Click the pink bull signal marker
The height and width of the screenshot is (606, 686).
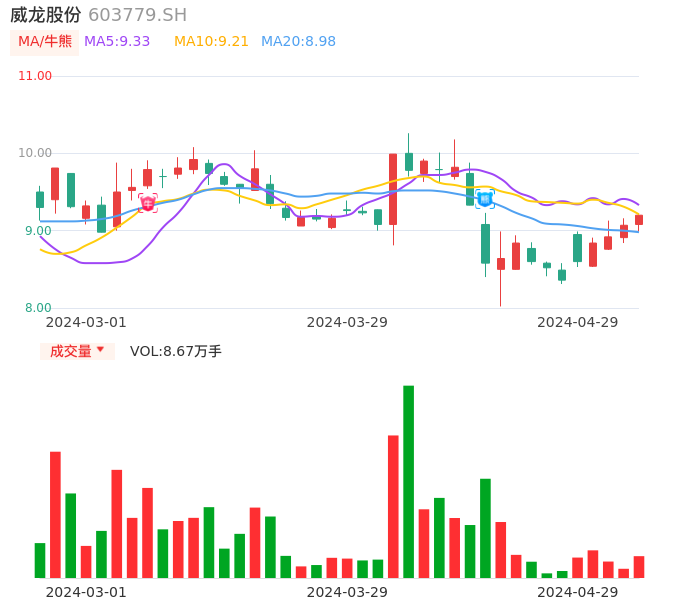148,204
